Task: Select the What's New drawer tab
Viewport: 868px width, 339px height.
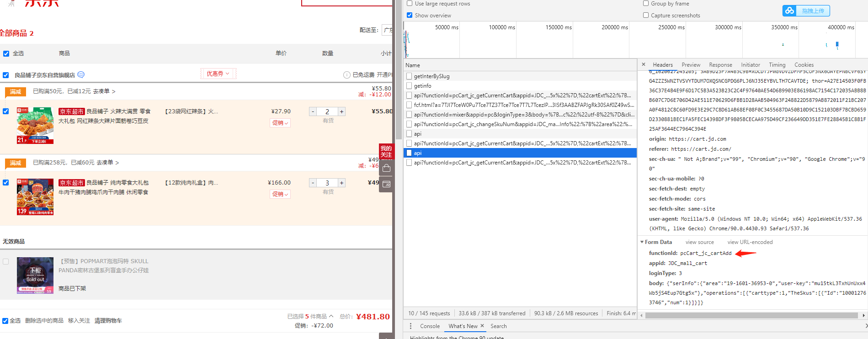Action: [463, 326]
